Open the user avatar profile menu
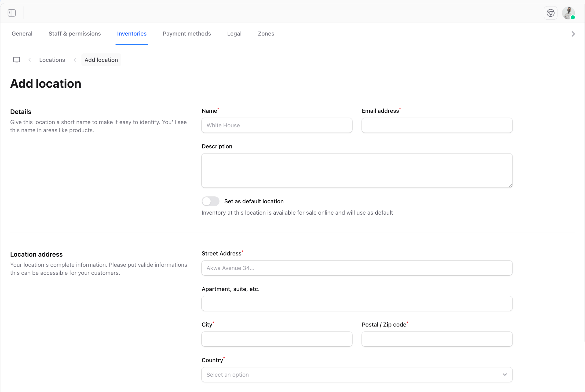Screen dimensions: 585x392 click(568, 13)
